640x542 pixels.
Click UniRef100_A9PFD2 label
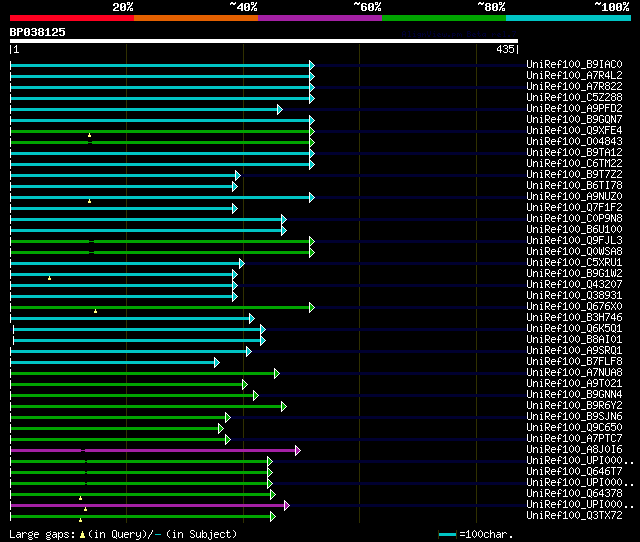574,109
